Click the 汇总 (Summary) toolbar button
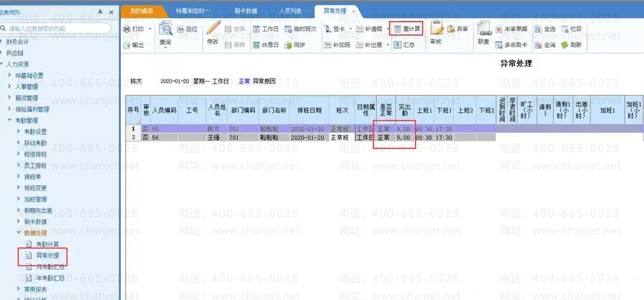Viewport: 644px width, 300px height. tap(403, 45)
